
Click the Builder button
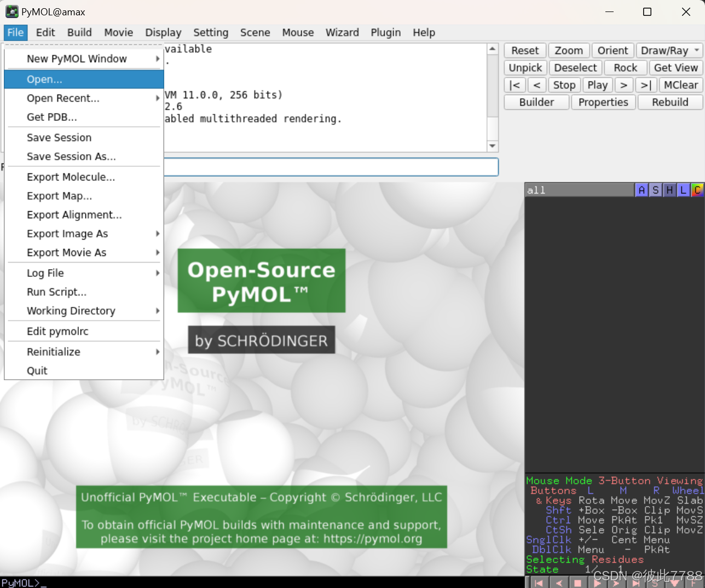pos(536,102)
